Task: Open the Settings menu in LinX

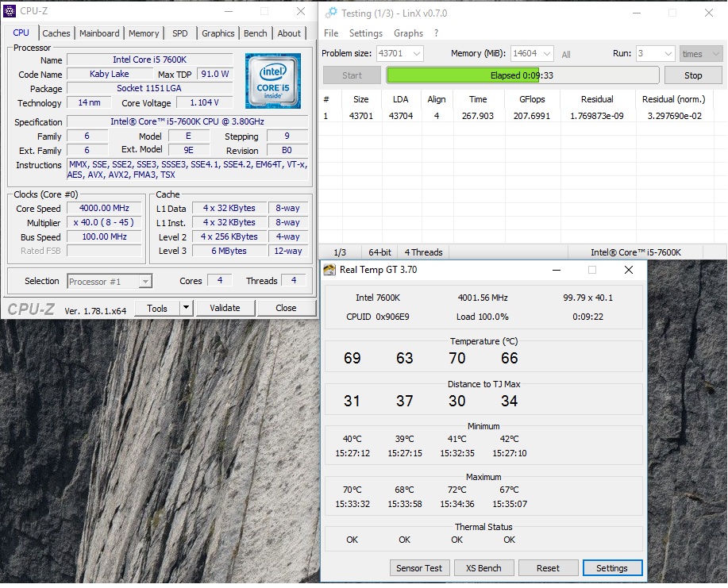Action: 366,33
